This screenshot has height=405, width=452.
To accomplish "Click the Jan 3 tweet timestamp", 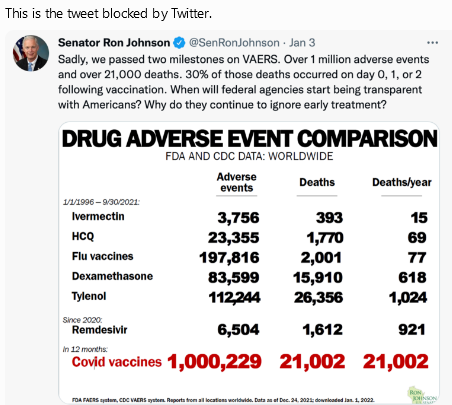I will (302, 43).
